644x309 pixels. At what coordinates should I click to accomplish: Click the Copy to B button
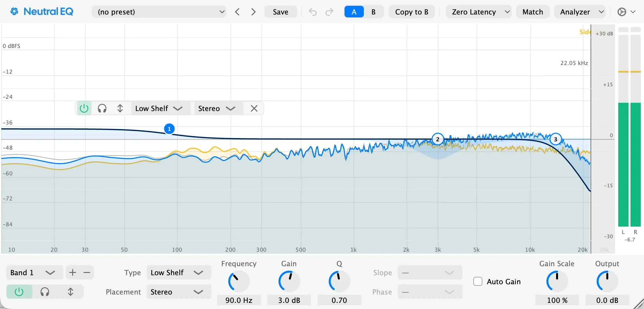click(x=412, y=12)
